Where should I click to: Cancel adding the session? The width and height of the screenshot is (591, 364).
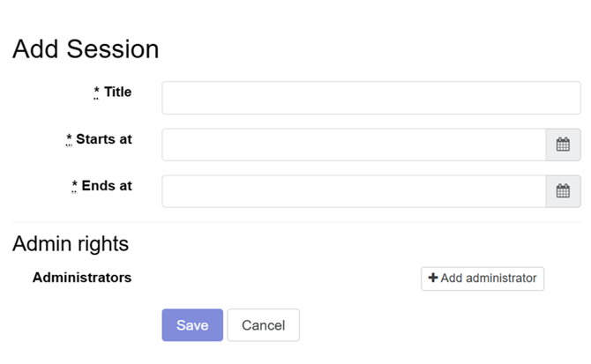tap(263, 325)
